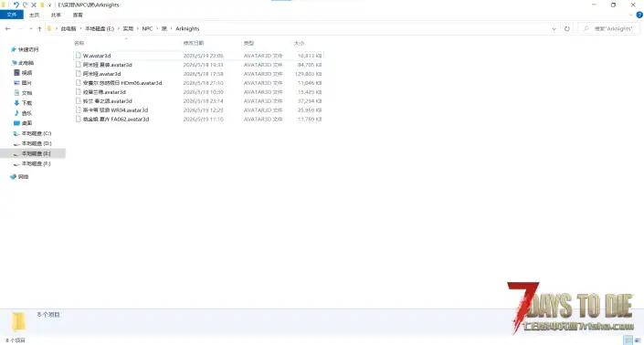The width and height of the screenshot is (644, 345).
Task: Open Network (网络) in the navigation pane
Action: 23,177
